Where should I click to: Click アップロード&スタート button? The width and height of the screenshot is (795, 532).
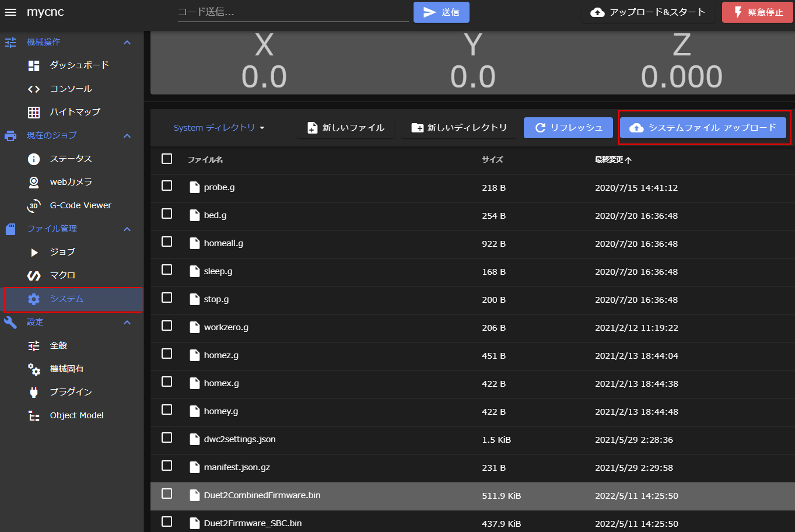click(x=648, y=12)
